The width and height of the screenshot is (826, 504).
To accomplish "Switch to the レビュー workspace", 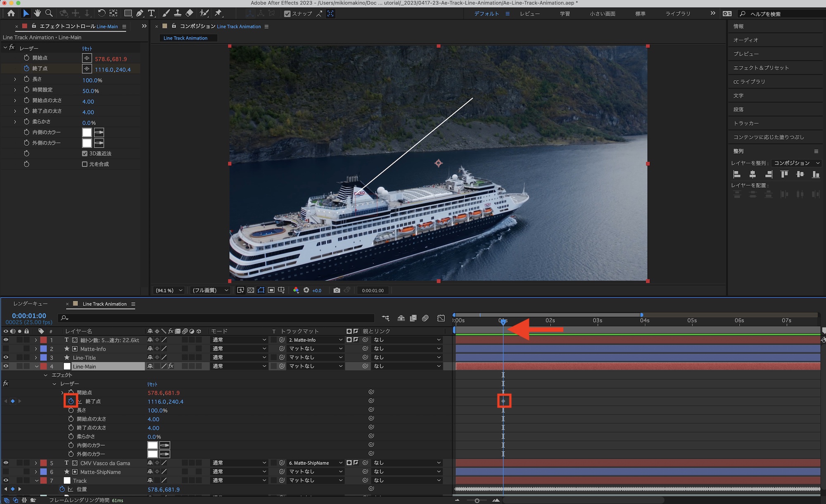I will (x=529, y=14).
